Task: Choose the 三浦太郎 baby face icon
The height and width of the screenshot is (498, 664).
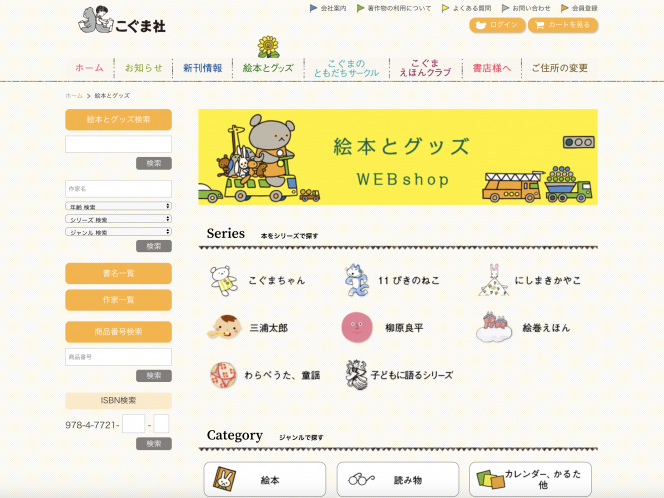Action: [225, 327]
